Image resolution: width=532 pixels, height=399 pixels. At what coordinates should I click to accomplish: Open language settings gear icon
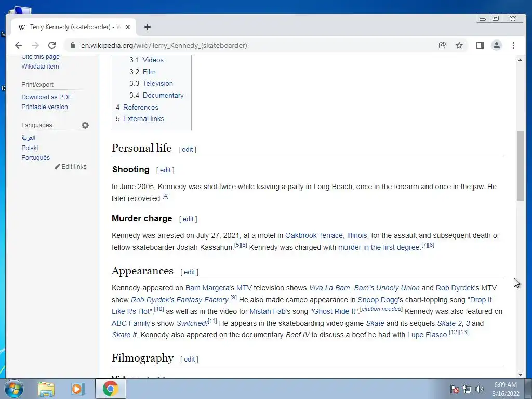tap(85, 125)
